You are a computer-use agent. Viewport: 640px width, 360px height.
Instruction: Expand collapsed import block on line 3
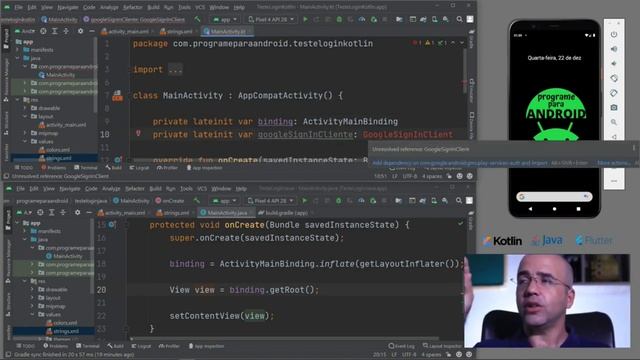coord(176,70)
